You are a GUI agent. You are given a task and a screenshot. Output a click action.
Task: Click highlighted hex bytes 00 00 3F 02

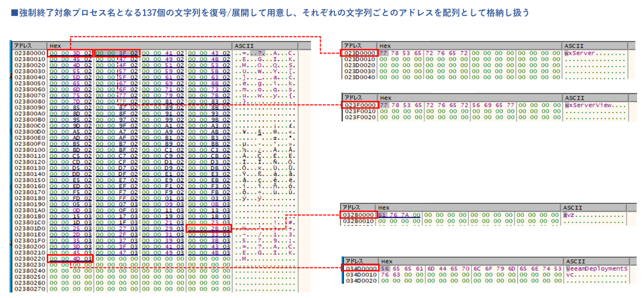click(117, 53)
